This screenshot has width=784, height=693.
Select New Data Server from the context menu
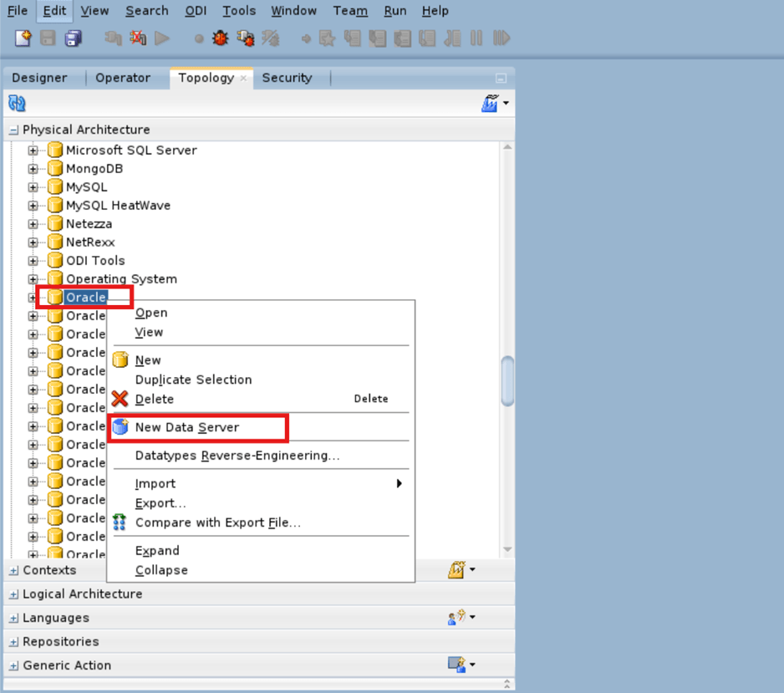click(x=185, y=427)
